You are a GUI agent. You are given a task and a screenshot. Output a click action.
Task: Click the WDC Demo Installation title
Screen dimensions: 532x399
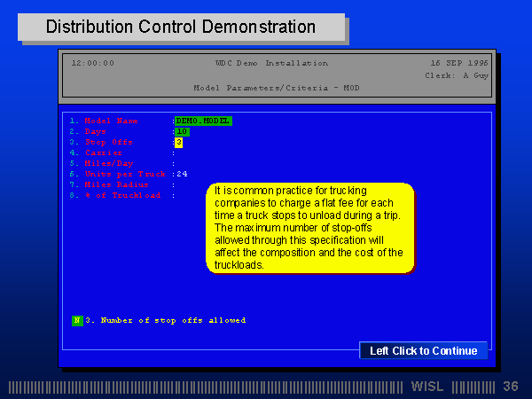click(x=272, y=63)
